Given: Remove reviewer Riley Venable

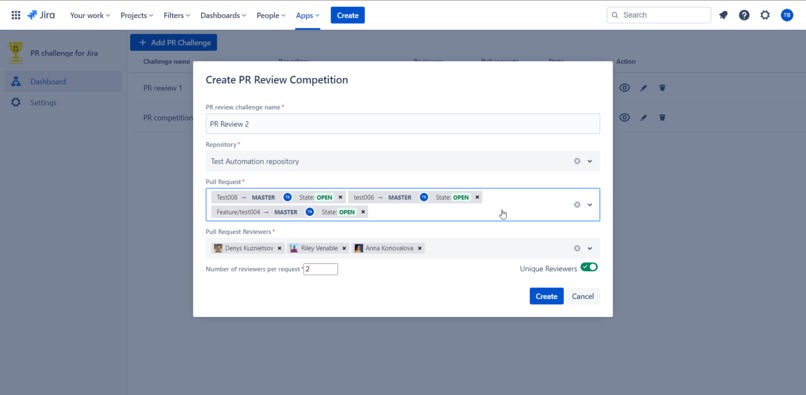Looking at the screenshot, I should pyautogui.click(x=344, y=248).
